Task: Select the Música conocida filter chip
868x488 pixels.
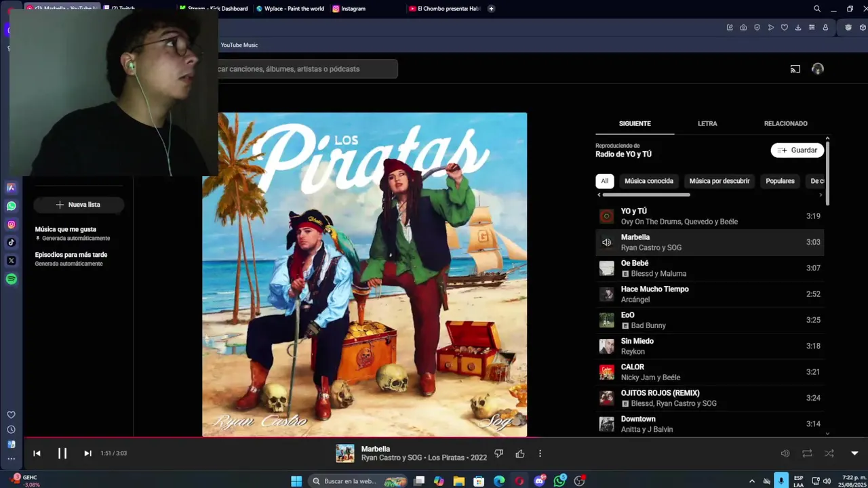Action: pos(649,181)
